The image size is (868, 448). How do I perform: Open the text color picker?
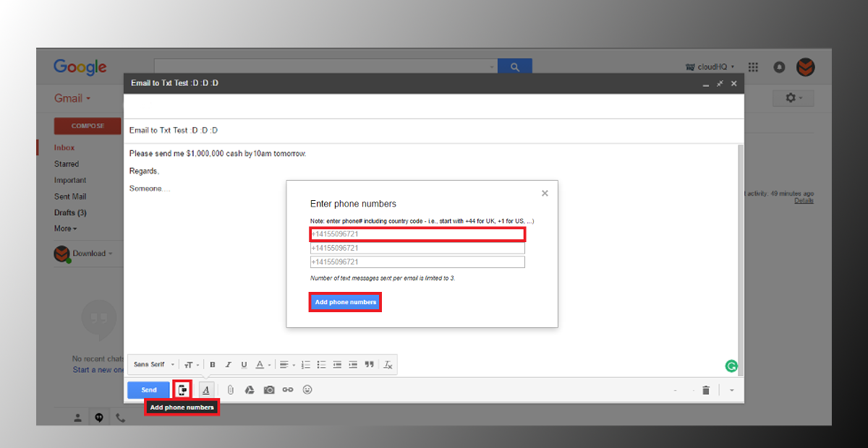click(x=263, y=365)
